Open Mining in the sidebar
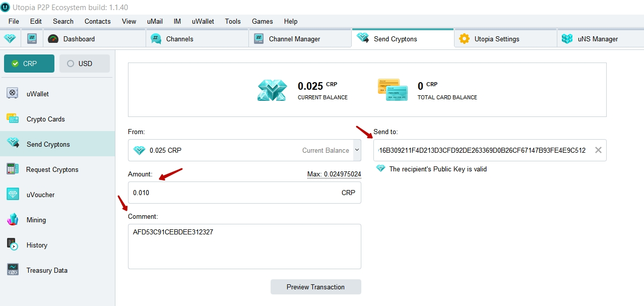This screenshot has width=644, height=306. [57, 220]
